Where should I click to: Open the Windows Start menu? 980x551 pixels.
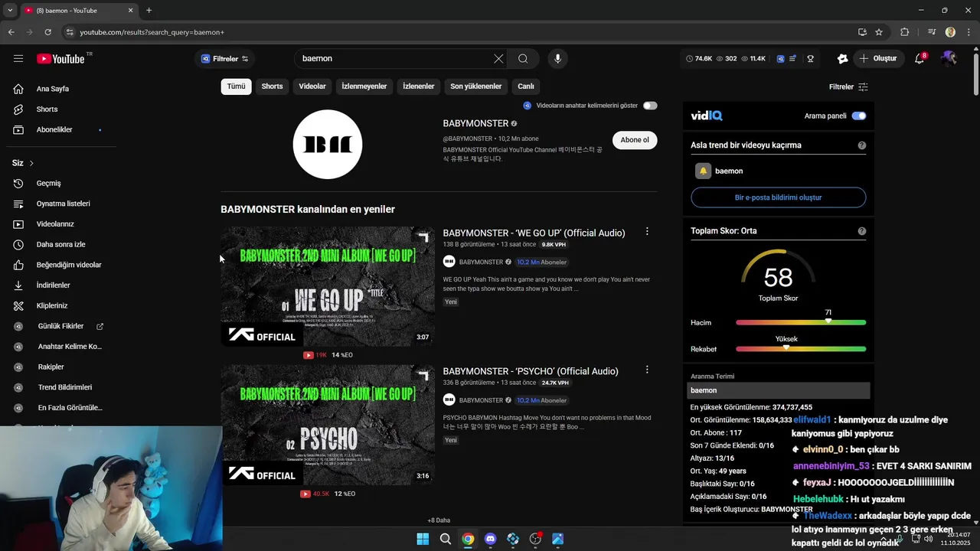[423, 539]
